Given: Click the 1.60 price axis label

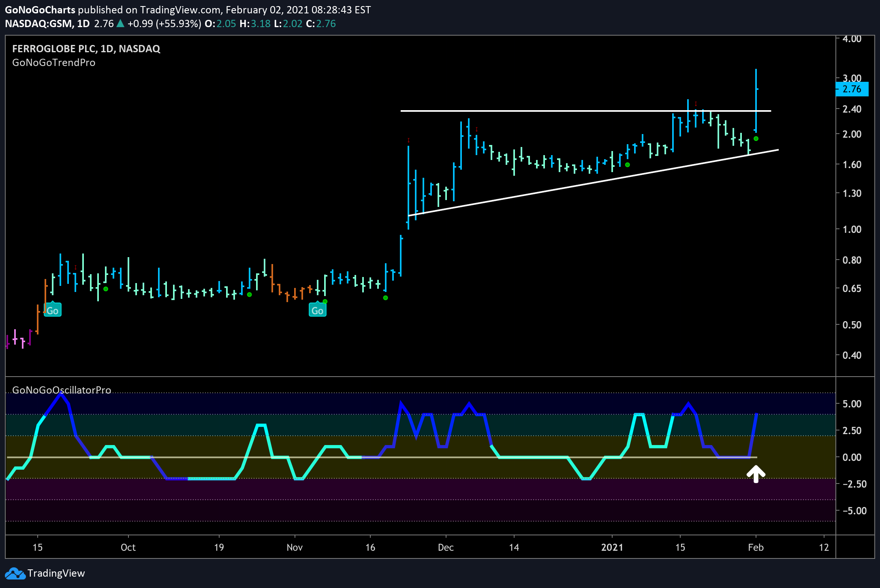Looking at the screenshot, I should click(852, 164).
